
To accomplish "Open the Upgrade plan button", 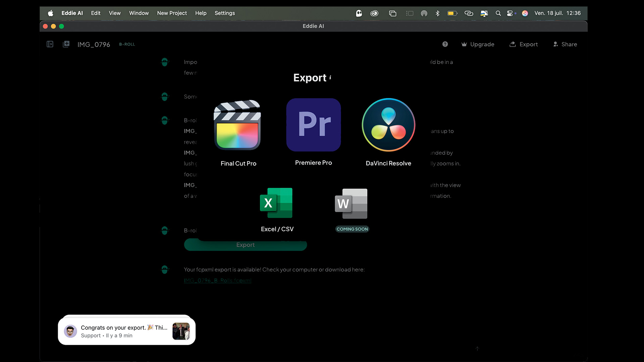I will click(477, 44).
